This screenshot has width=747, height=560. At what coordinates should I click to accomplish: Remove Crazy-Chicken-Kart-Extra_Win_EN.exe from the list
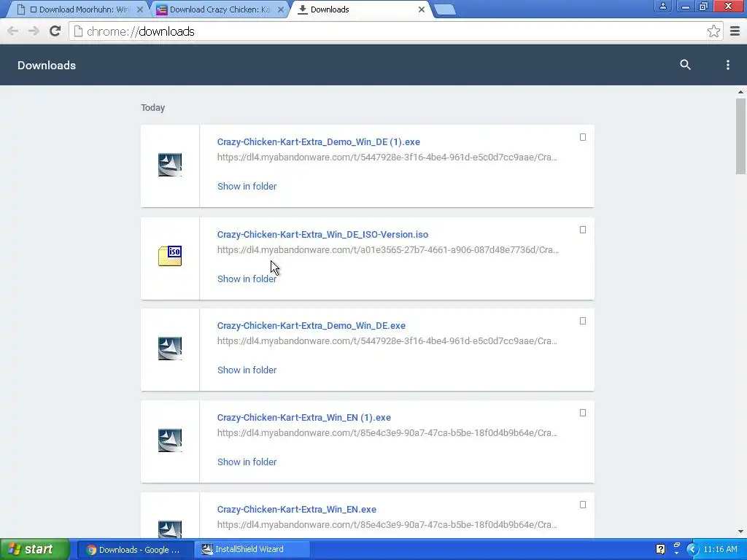click(x=583, y=505)
